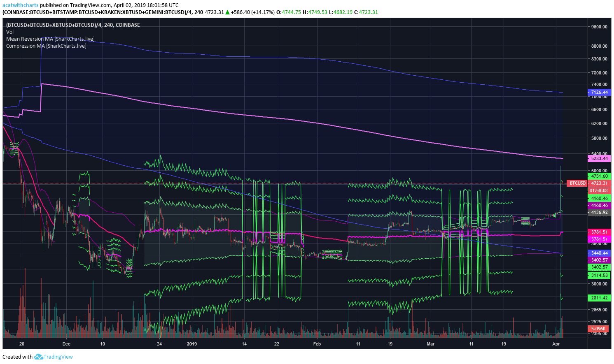Select the Vol indicator legend label

pyautogui.click(x=10, y=32)
